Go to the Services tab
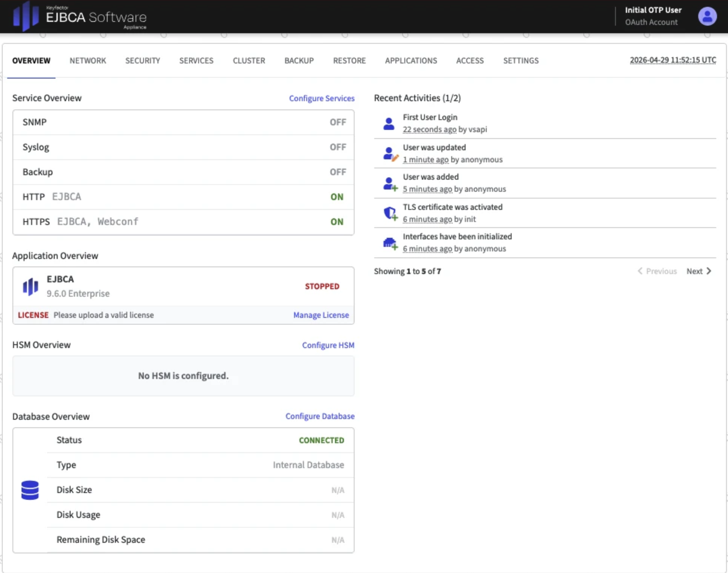Screen dimensions: 728x573 tap(196, 60)
